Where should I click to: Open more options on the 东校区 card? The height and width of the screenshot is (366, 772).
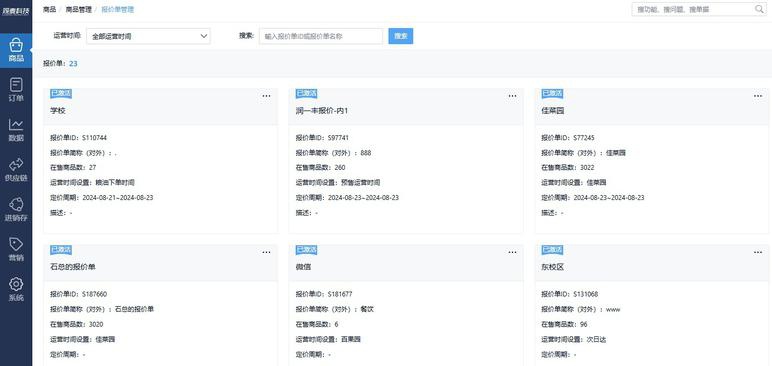[758, 252]
